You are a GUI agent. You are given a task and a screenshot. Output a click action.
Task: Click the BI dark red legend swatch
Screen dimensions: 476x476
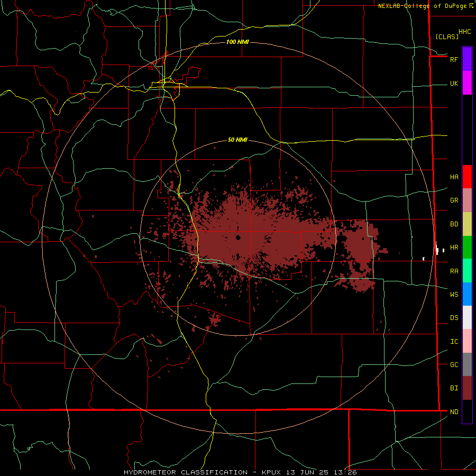pos(467,388)
